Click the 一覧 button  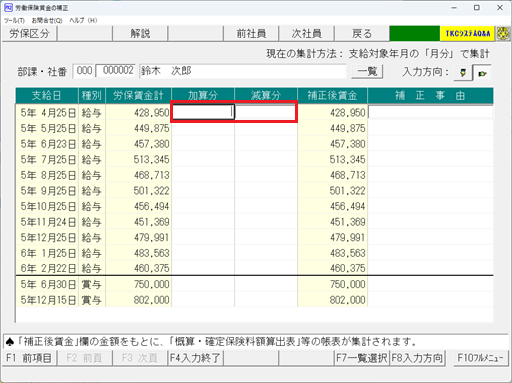367,71
